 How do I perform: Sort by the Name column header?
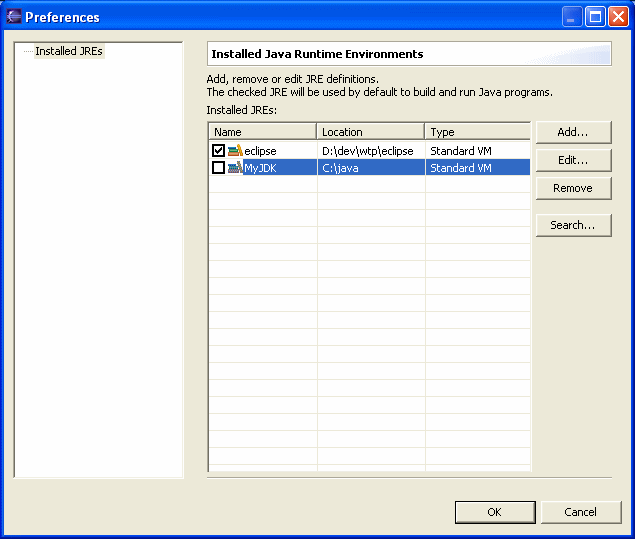(262, 132)
